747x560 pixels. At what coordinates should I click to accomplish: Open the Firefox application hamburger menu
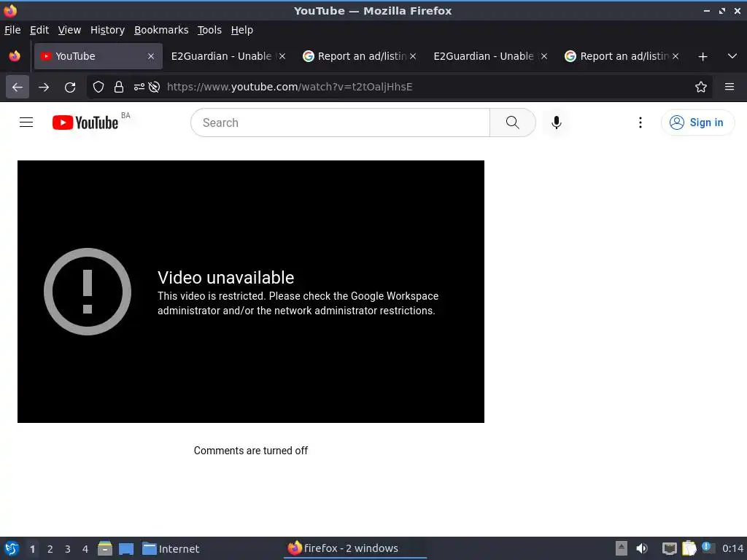click(729, 87)
